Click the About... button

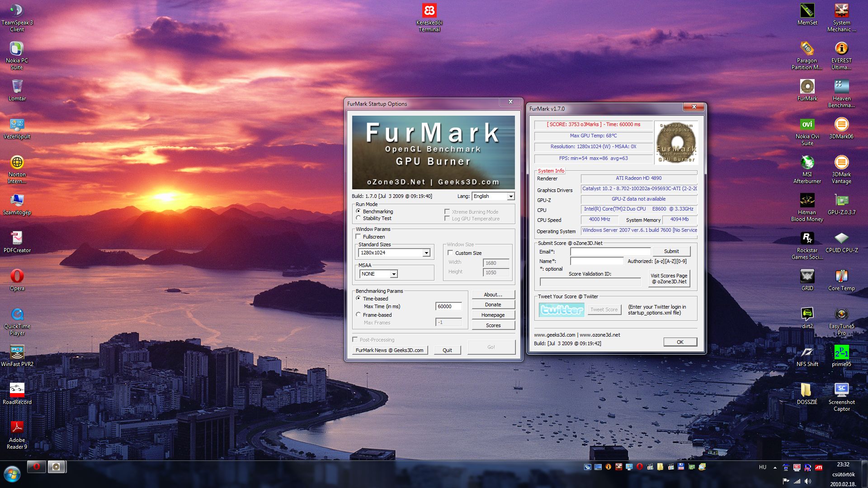(493, 295)
